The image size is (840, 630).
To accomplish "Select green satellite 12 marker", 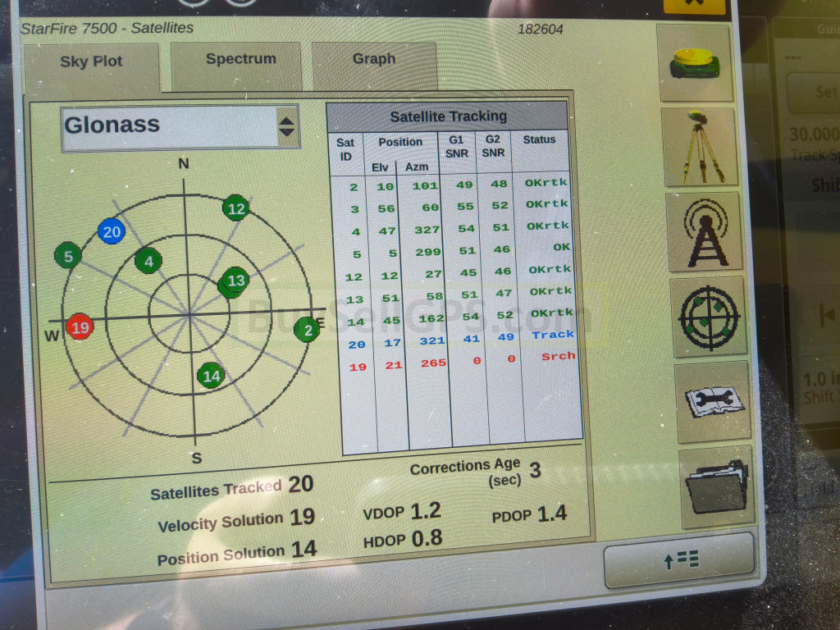I will (235, 208).
